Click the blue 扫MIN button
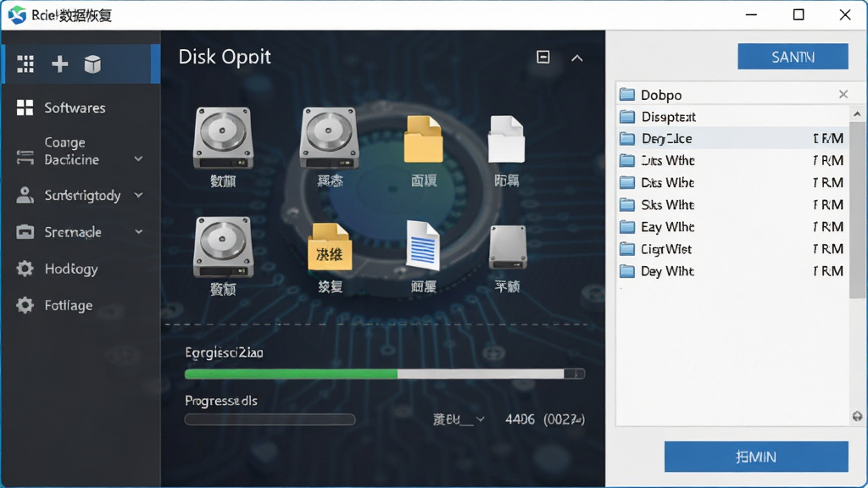Image resolution: width=868 pixels, height=488 pixels. tap(756, 457)
